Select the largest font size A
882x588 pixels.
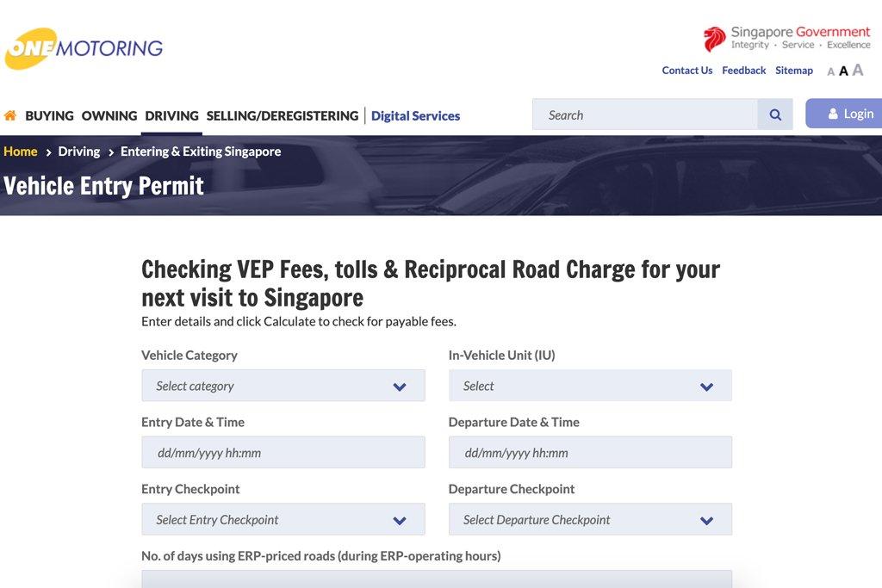pyautogui.click(x=857, y=70)
